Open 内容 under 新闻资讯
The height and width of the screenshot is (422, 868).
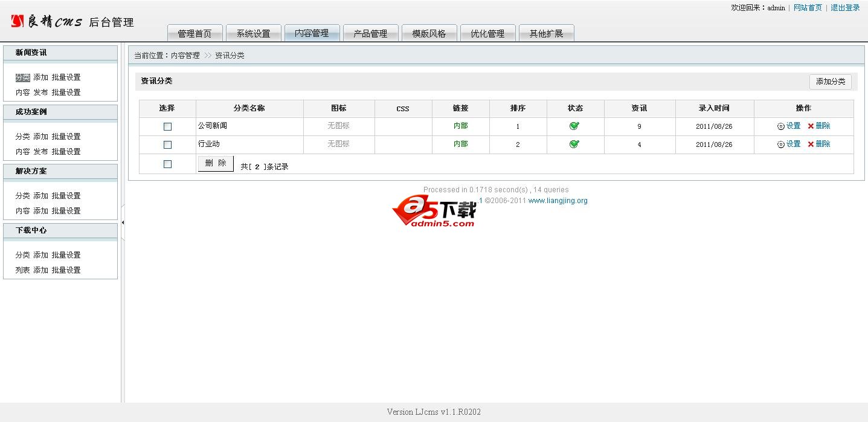click(22, 93)
